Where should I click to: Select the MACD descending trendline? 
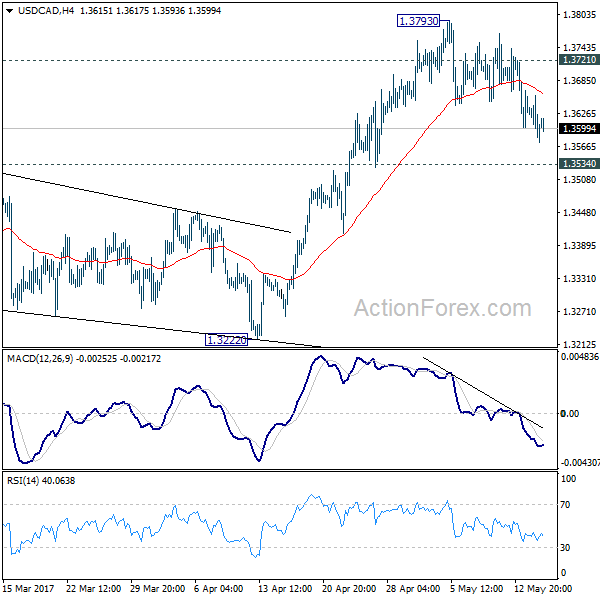[480, 390]
